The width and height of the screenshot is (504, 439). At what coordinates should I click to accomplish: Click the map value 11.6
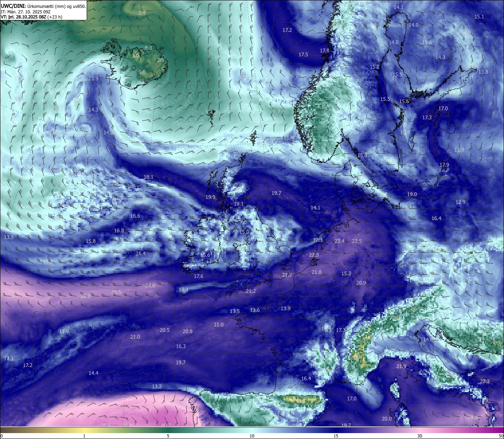(427, 42)
